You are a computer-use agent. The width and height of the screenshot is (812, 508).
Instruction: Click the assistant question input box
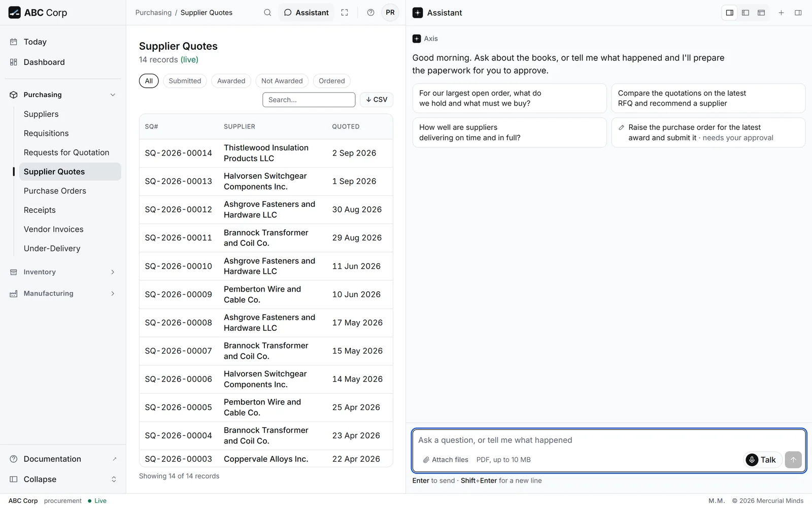[608, 440]
